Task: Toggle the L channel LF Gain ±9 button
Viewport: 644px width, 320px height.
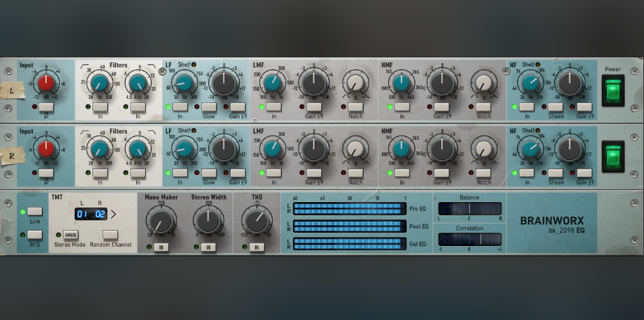Action: point(238,107)
